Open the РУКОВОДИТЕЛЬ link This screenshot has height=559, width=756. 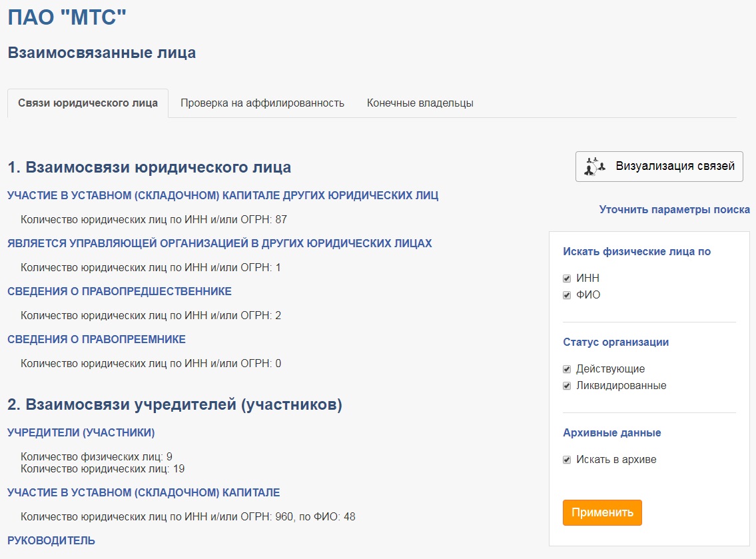(x=51, y=540)
